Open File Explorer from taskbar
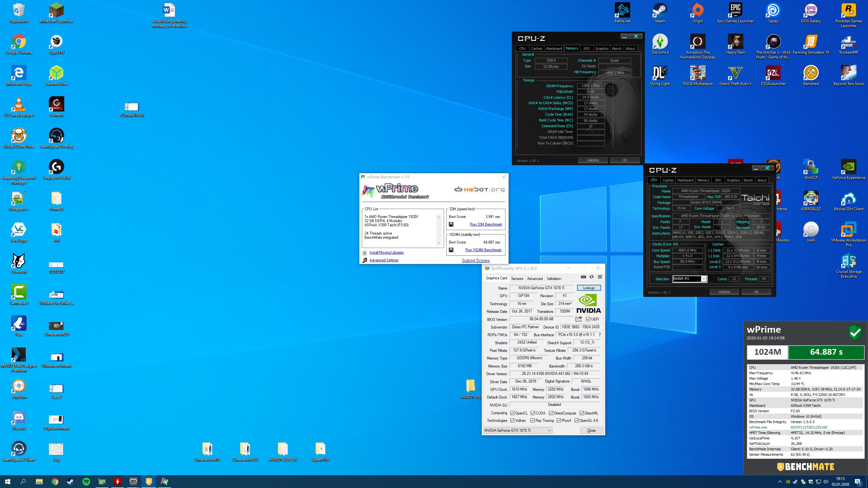 (39, 482)
